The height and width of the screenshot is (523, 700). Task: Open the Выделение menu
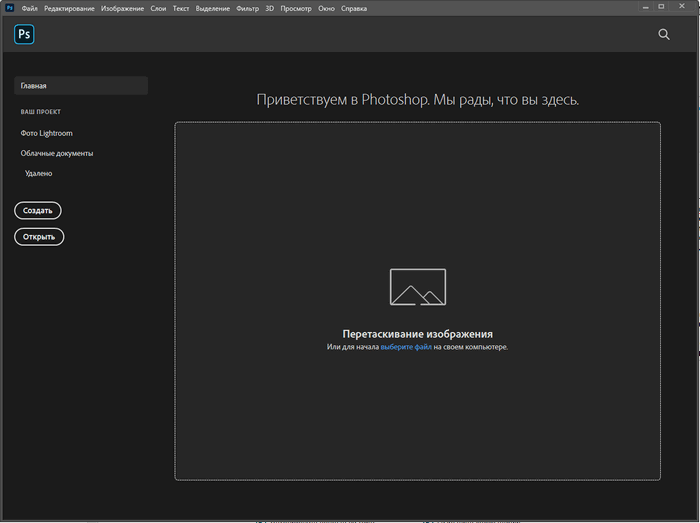[x=212, y=8]
